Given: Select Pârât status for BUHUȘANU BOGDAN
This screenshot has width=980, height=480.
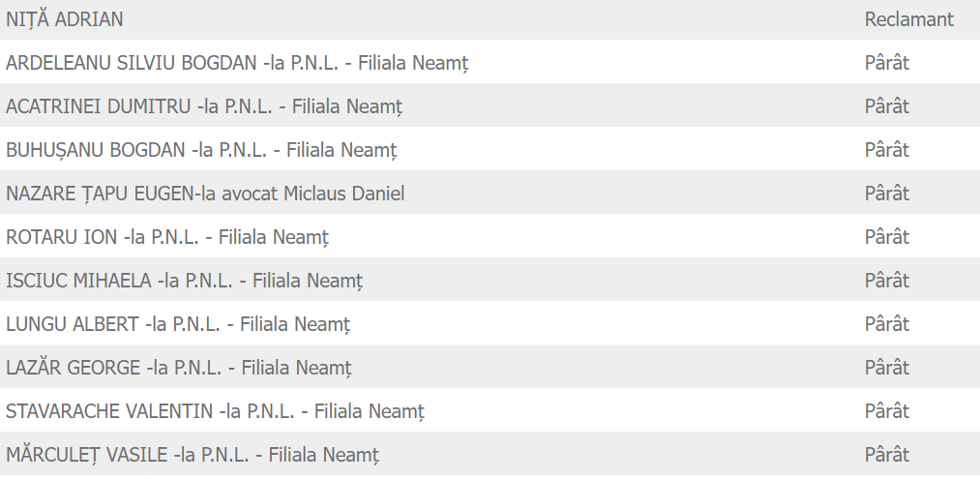Looking at the screenshot, I should point(886,150).
